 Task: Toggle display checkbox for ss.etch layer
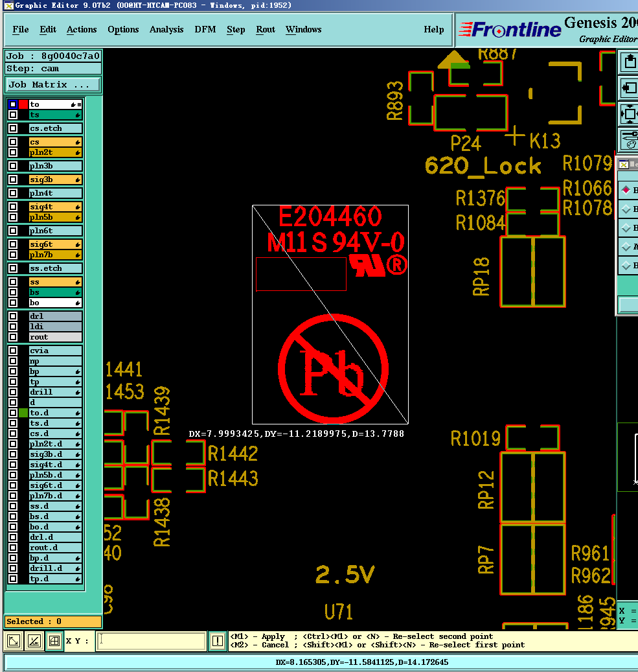13,268
